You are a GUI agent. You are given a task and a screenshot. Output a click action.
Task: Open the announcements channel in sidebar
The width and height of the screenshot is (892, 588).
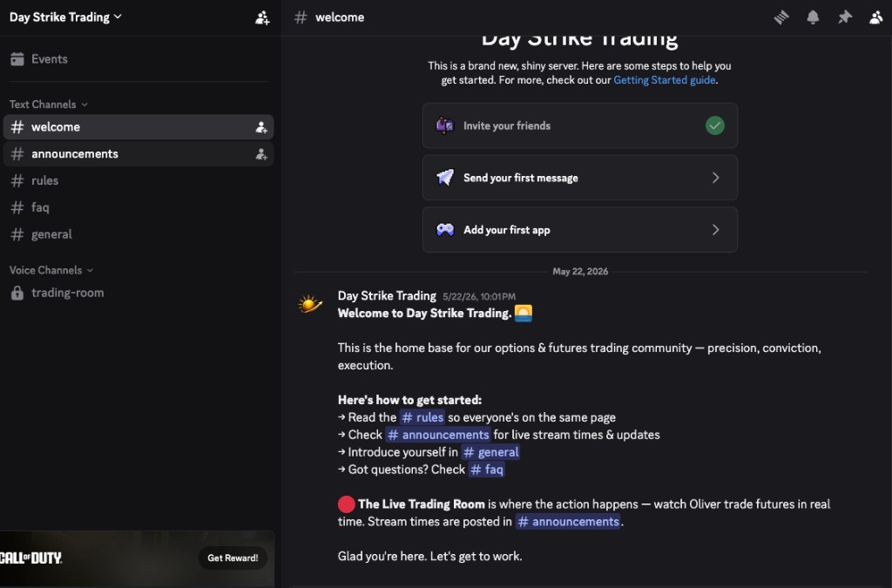click(x=139, y=153)
